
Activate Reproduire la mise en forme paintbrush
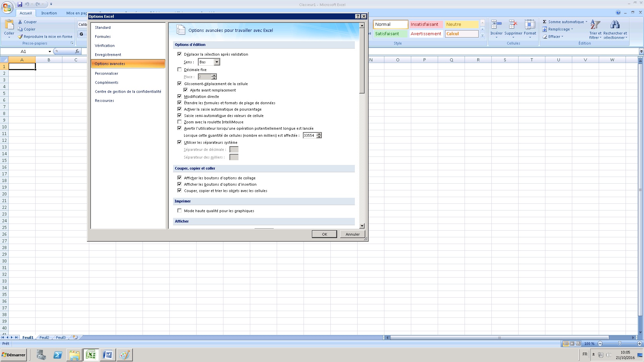20,37
